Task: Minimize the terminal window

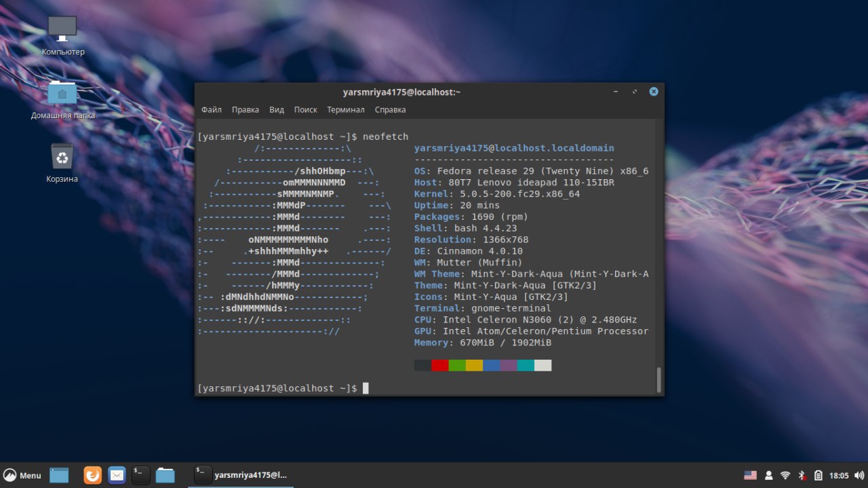Action: (616, 92)
